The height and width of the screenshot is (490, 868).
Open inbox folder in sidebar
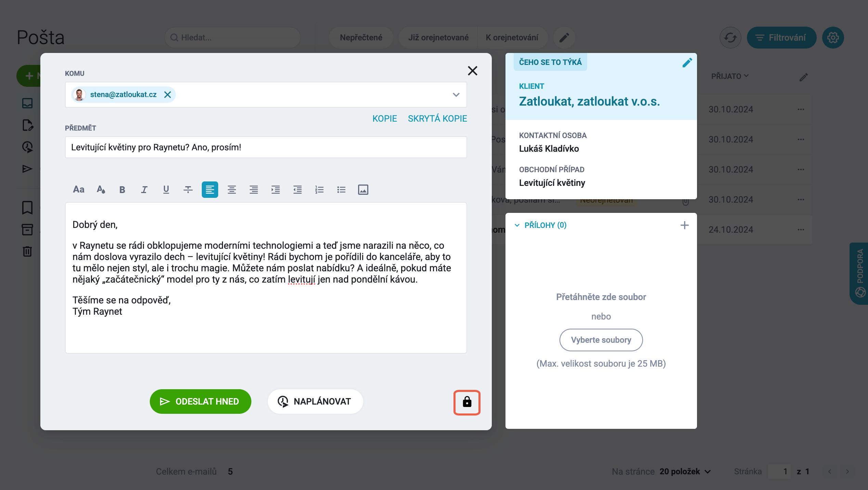27,103
